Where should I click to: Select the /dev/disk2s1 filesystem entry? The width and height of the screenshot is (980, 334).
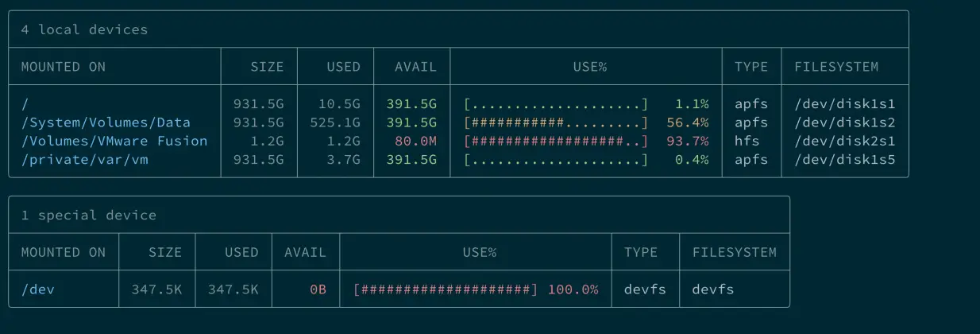[845, 141]
